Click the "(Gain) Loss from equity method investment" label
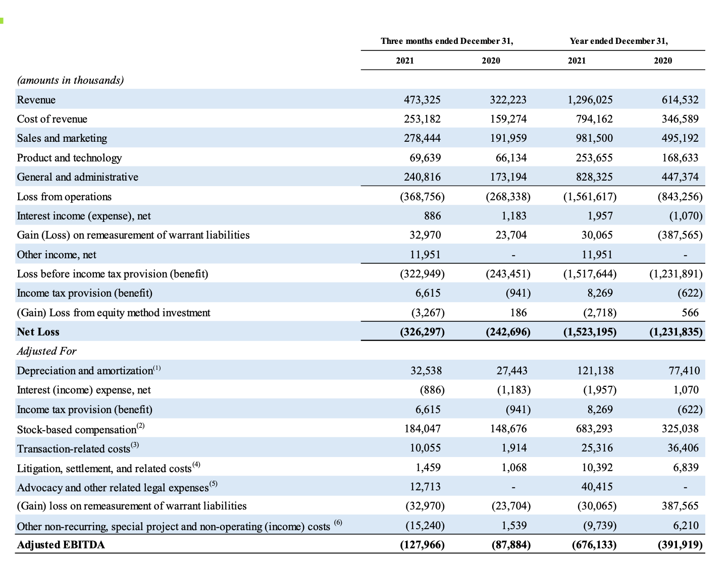 point(114,313)
